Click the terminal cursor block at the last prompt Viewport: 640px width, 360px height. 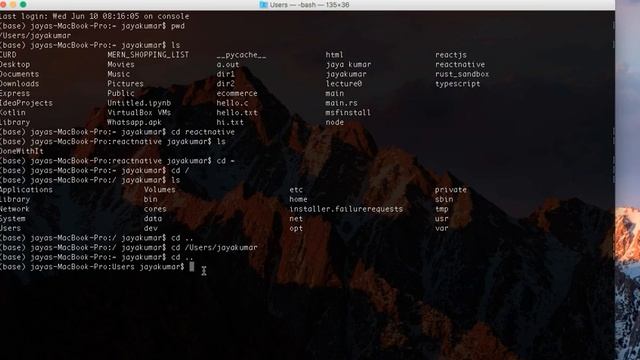[x=192, y=267]
